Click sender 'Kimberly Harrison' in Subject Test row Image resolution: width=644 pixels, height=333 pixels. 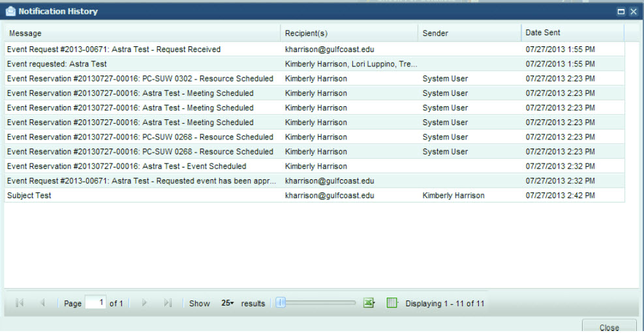pos(453,195)
